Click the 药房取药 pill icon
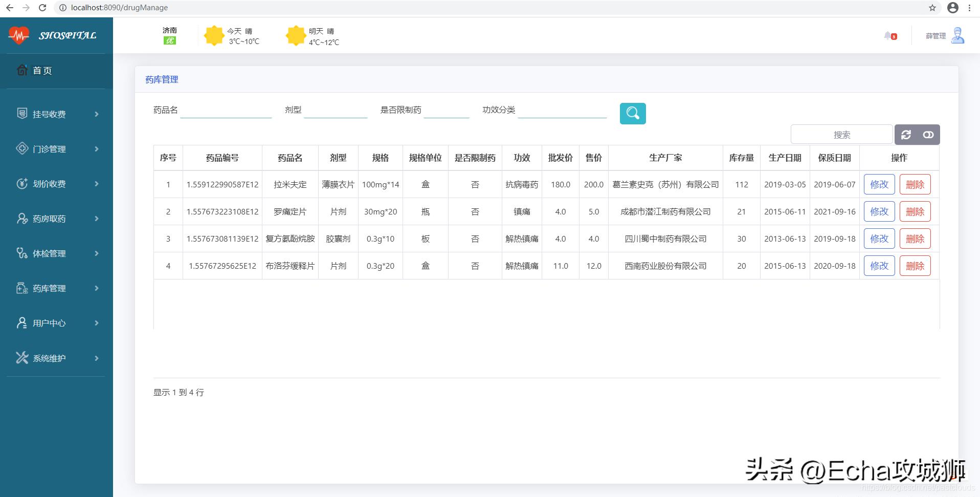The height and width of the screenshot is (497, 980). pyautogui.click(x=22, y=218)
